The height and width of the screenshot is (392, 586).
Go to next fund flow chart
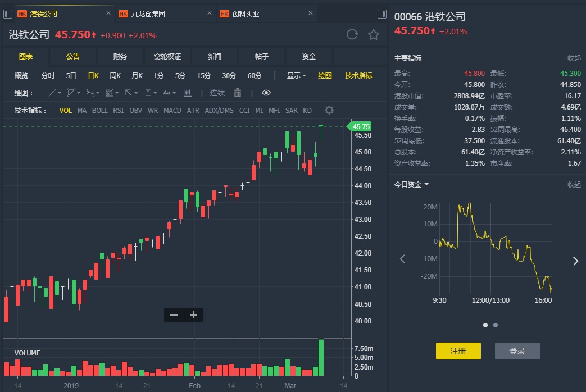(575, 261)
